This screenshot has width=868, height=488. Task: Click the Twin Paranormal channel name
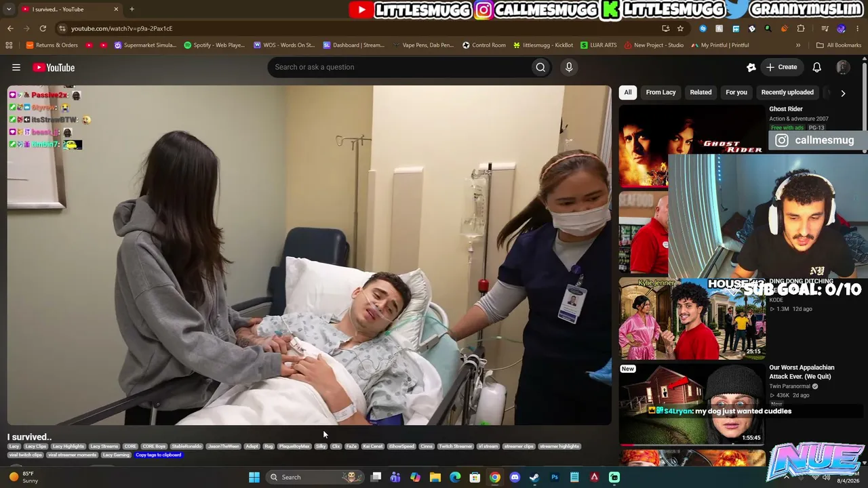[789, 386]
